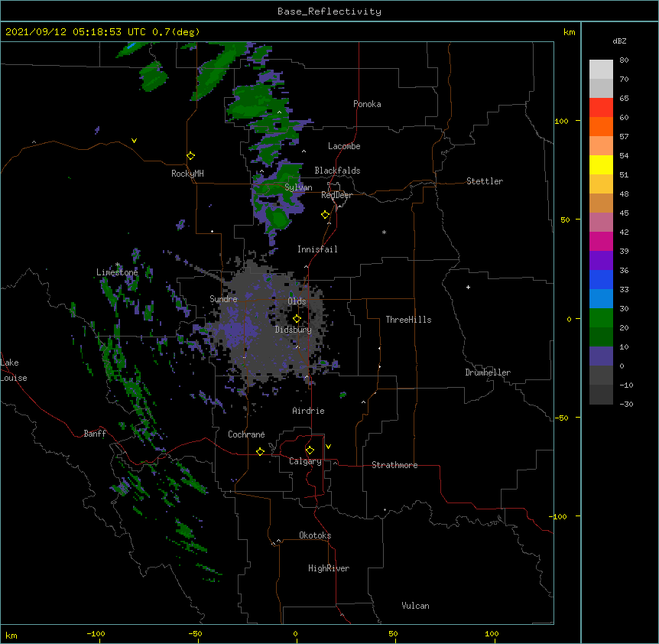Image resolution: width=659 pixels, height=644 pixels.
Task: Click the -100 tick label on bottom axis
Action: pyautogui.click(x=96, y=633)
